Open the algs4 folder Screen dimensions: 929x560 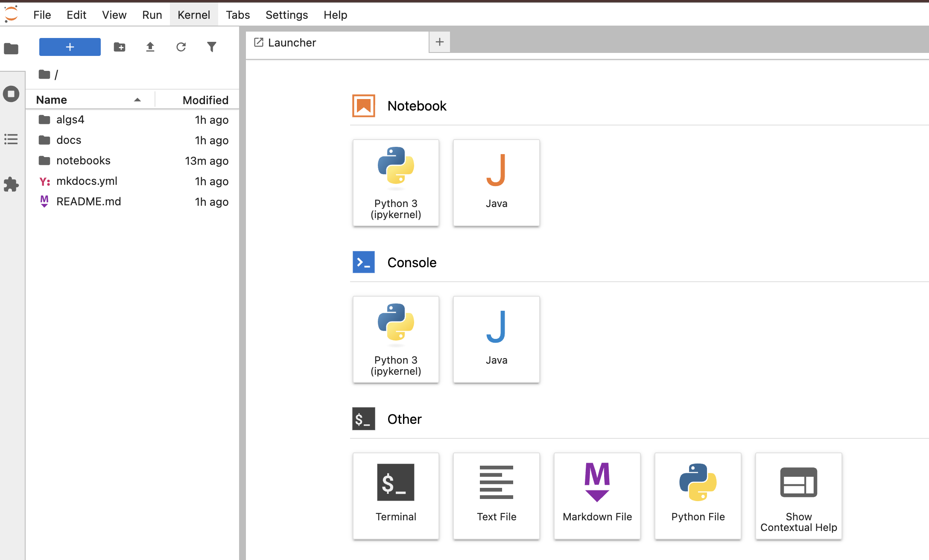132,120
